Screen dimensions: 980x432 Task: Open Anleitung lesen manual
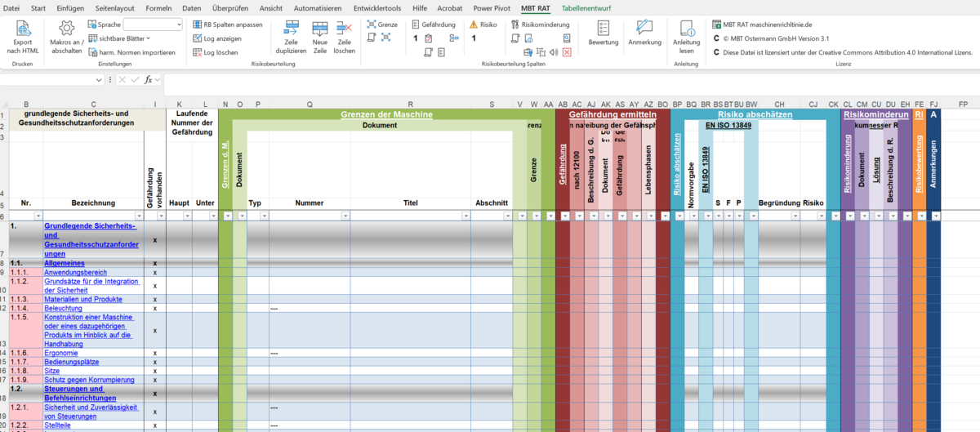tap(686, 29)
